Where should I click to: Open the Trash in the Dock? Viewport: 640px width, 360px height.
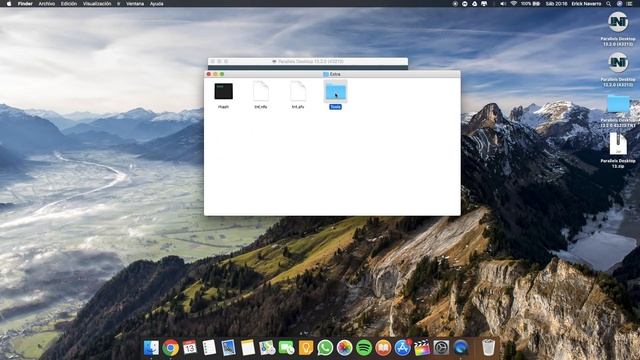[x=488, y=348]
